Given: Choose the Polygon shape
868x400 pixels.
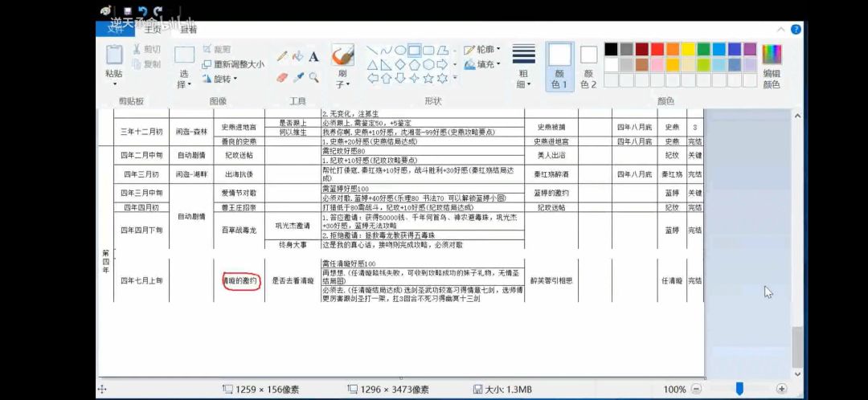Looking at the screenshot, I should pyautogui.click(x=442, y=51).
